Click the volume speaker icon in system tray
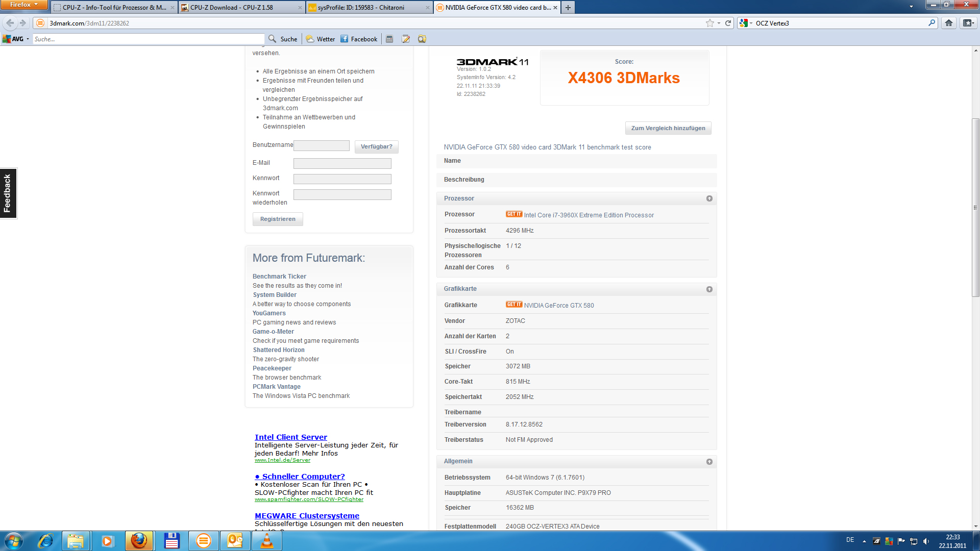 (x=926, y=541)
